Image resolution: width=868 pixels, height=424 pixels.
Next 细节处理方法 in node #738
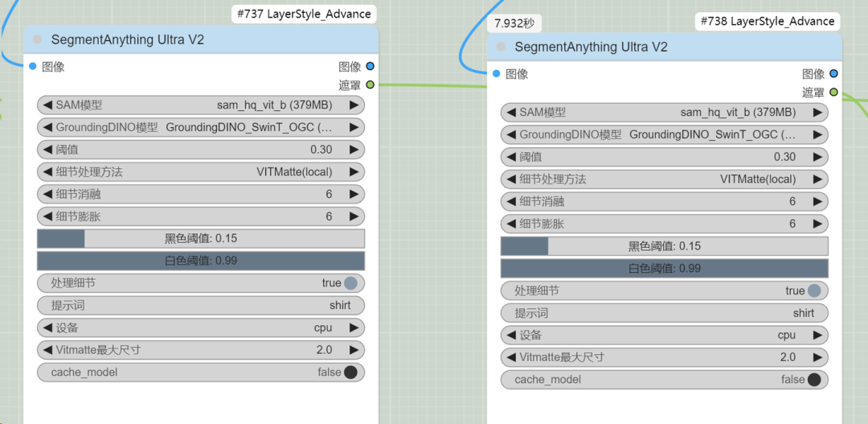click(x=817, y=179)
